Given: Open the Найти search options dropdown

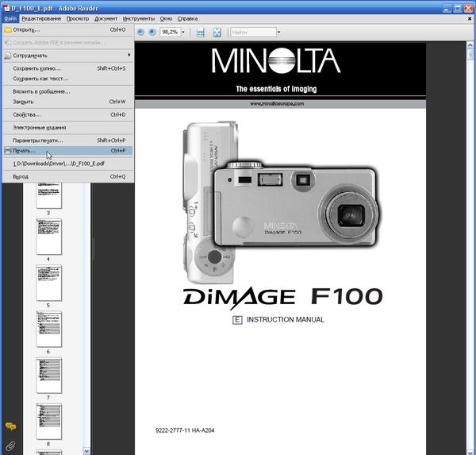Looking at the screenshot, I should tap(278, 32).
